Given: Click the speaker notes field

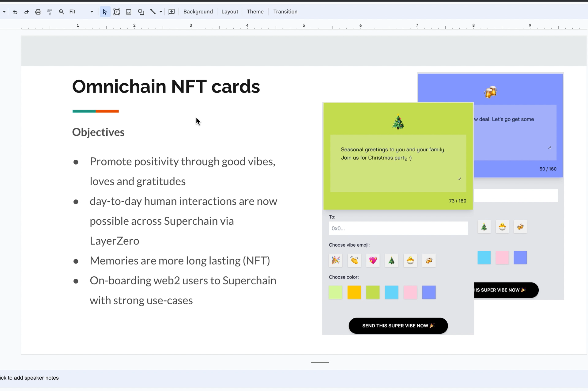Looking at the screenshot, I should tap(294, 378).
